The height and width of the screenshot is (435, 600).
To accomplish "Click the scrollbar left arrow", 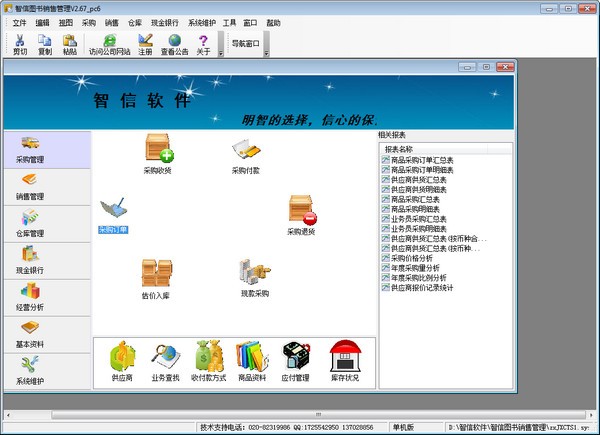I will pyautogui.click(x=8, y=415).
